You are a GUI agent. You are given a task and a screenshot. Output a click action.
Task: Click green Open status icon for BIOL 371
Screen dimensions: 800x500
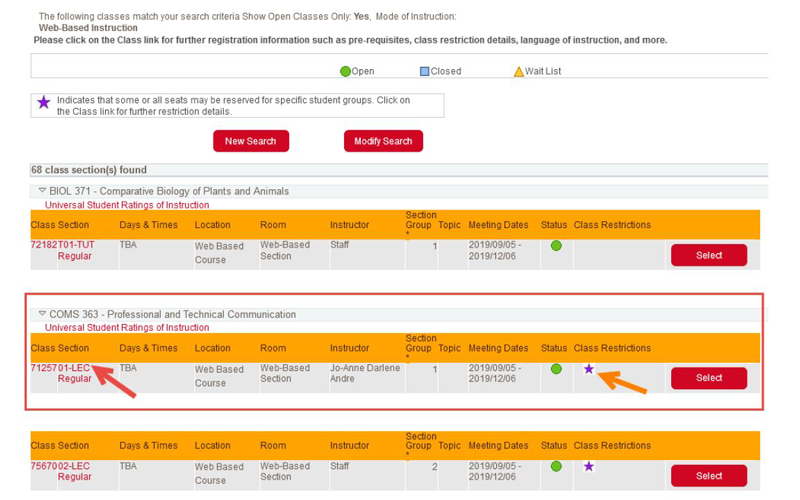(556, 246)
